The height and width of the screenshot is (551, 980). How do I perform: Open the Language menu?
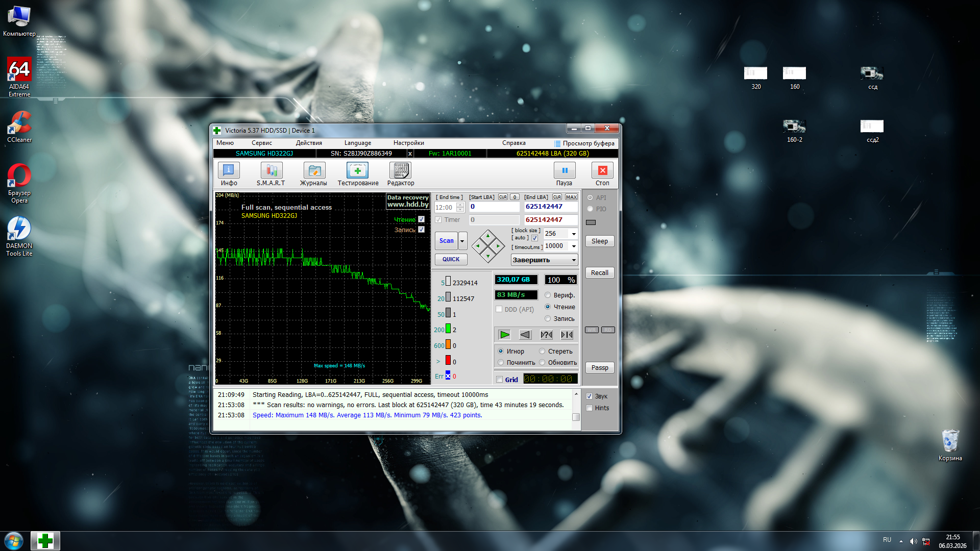tap(357, 143)
